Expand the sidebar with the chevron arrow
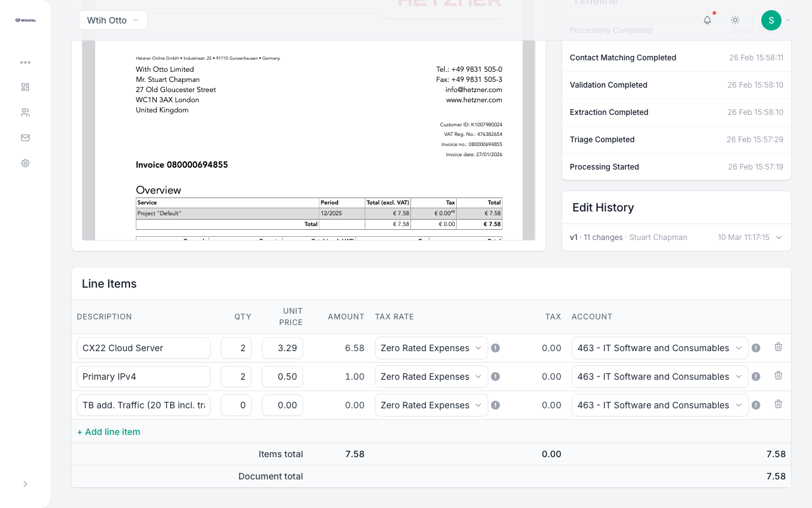Image resolution: width=812 pixels, height=508 pixels. coord(25,484)
